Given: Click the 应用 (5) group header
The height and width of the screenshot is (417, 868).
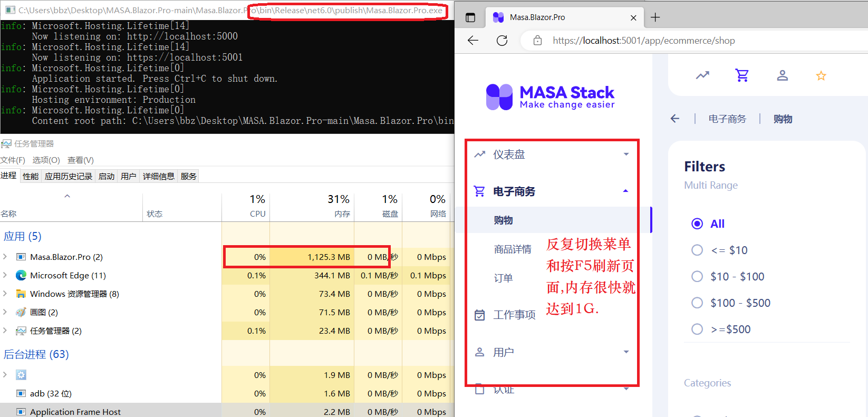Looking at the screenshot, I should pos(23,236).
